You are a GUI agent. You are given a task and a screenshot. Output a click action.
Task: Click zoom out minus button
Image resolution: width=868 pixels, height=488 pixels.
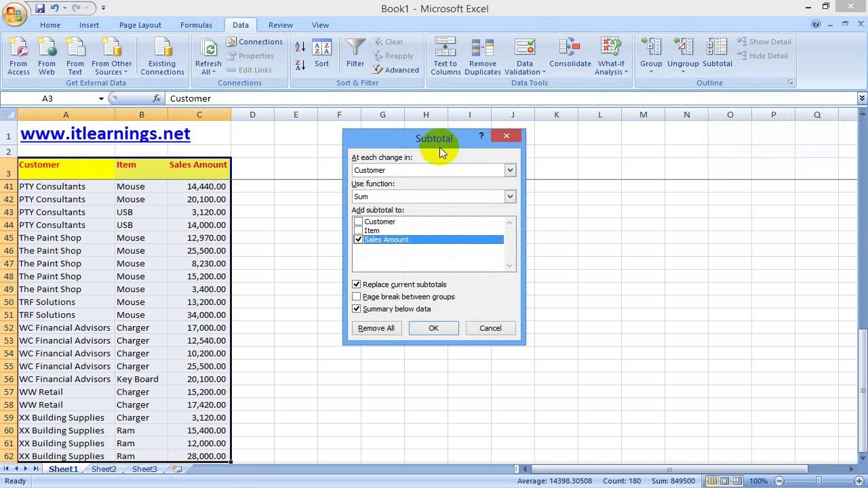coord(779,481)
